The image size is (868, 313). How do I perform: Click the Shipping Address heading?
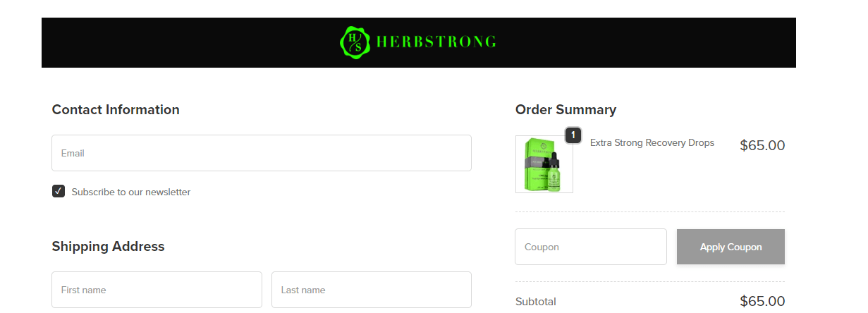(x=108, y=246)
